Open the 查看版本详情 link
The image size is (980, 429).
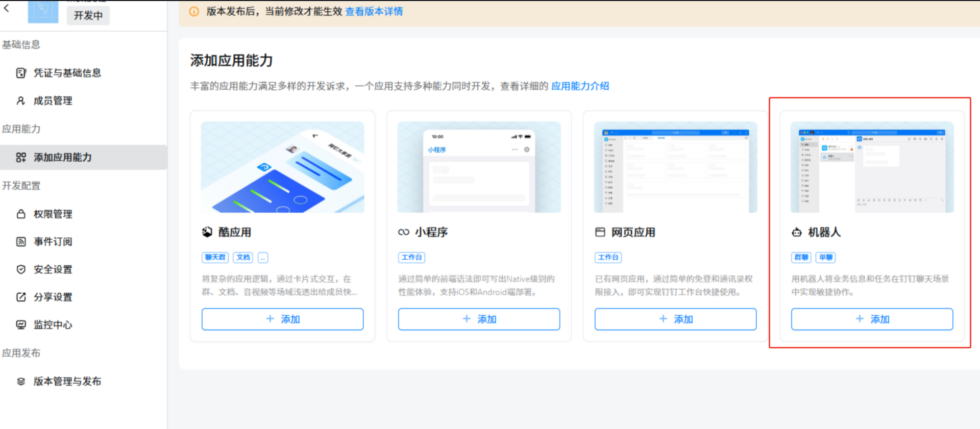[x=374, y=12]
